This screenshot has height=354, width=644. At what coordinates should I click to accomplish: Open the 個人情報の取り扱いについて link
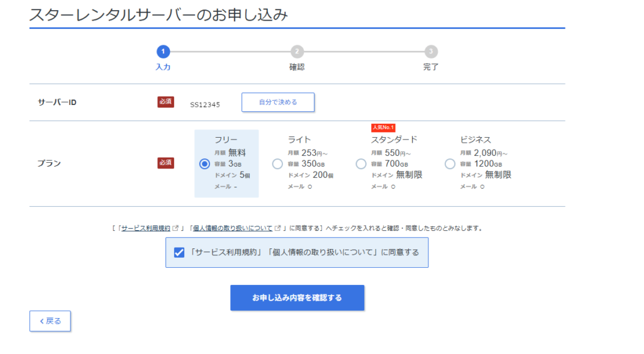233,228
